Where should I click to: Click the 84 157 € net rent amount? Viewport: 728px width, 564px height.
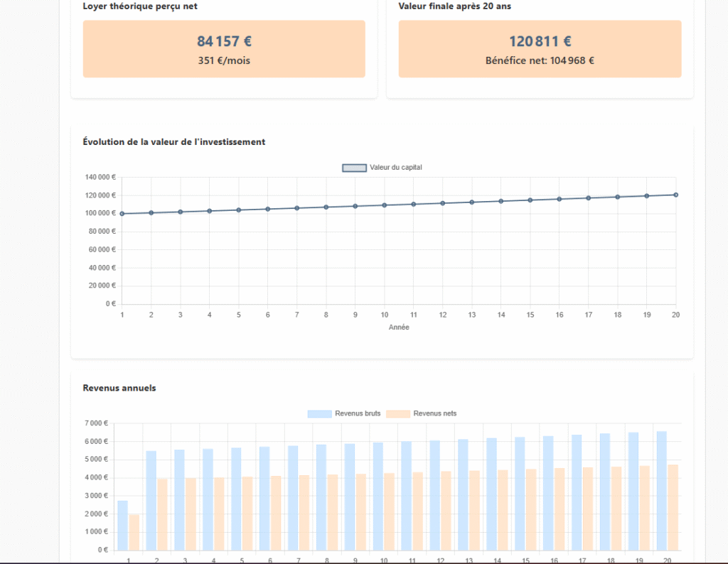(x=224, y=42)
